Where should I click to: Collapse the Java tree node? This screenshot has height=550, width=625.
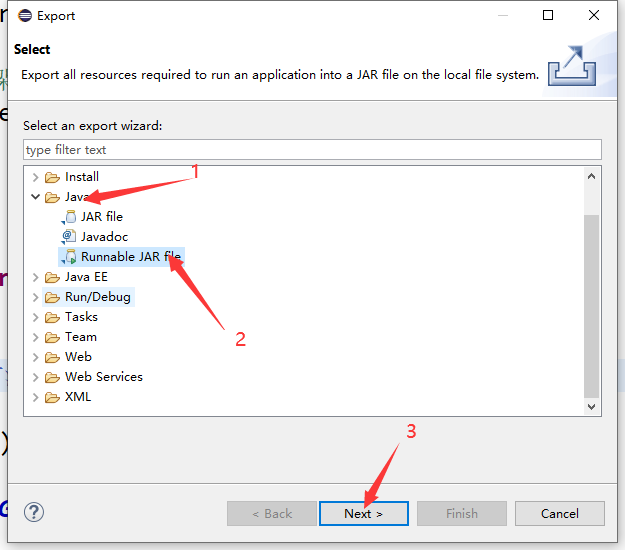(36, 197)
